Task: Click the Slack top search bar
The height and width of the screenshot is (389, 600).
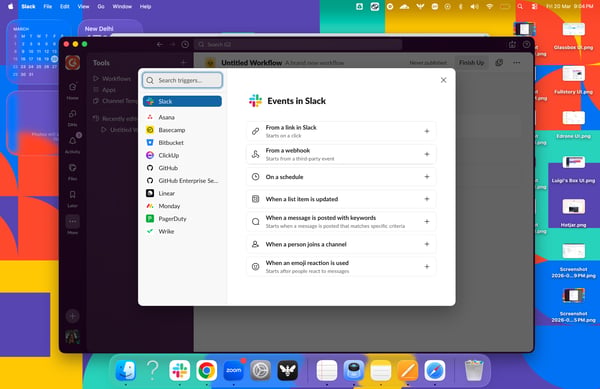Action: [298, 44]
